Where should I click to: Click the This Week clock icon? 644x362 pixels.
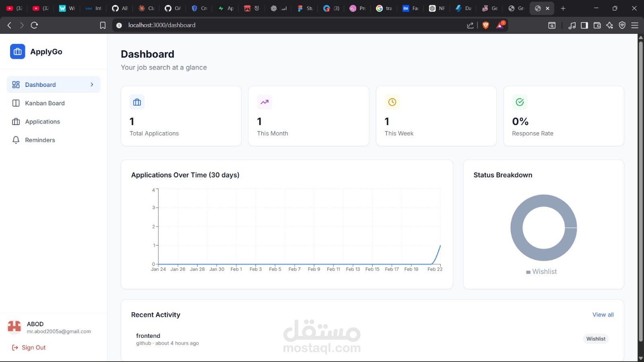pos(392,102)
